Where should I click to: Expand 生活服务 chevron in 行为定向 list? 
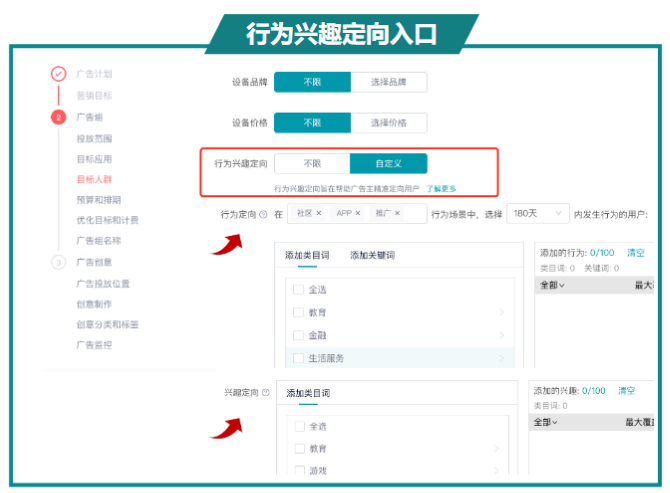tap(502, 358)
